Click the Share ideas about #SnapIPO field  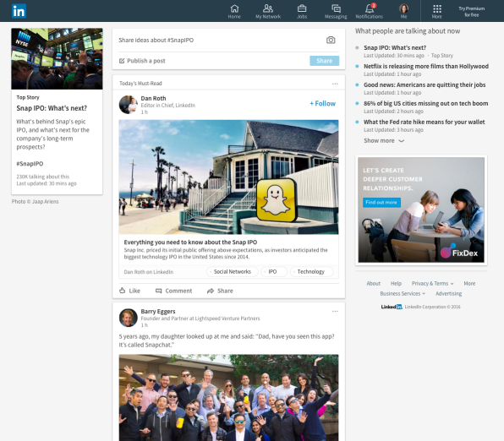click(x=222, y=41)
